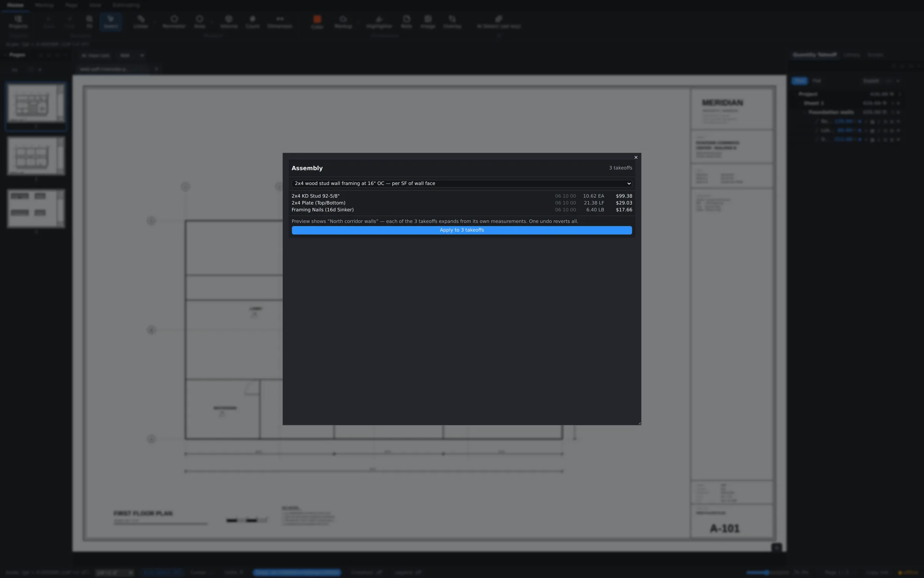The width and height of the screenshot is (924, 578).
Task: Select the Framing Nails (16d Sinker) row
Action: (462, 210)
